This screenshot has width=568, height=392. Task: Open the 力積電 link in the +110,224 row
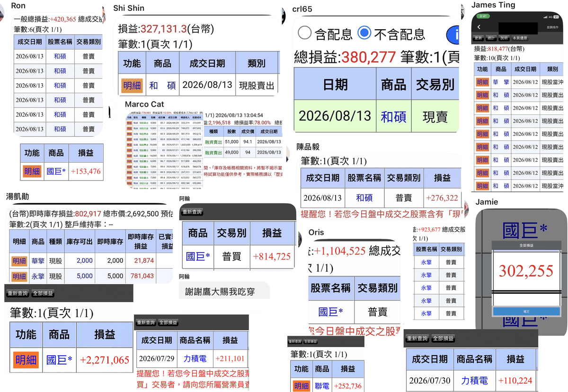[474, 380]
